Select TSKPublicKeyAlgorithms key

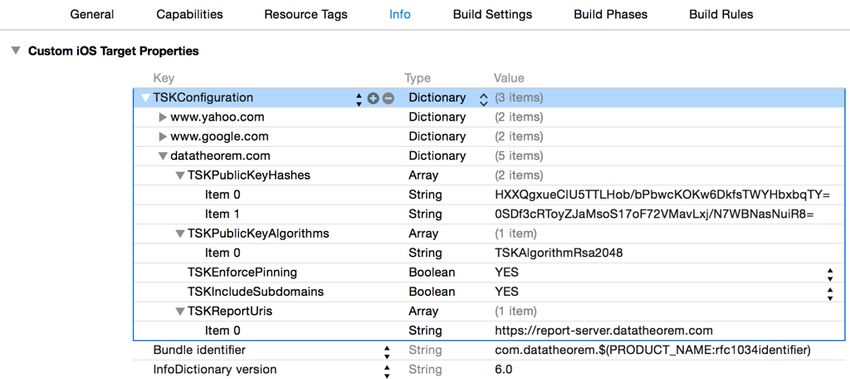pos(259,234)
